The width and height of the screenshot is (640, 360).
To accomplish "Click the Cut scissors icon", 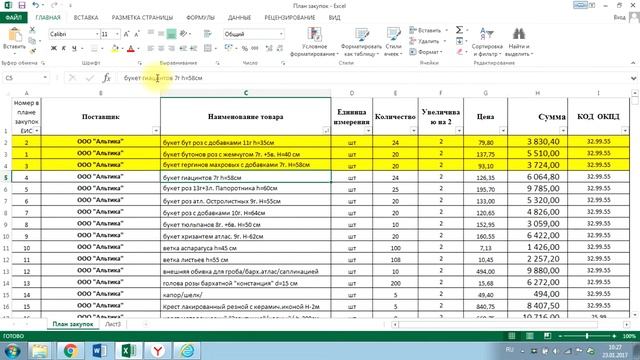I will tap(32, 30).
